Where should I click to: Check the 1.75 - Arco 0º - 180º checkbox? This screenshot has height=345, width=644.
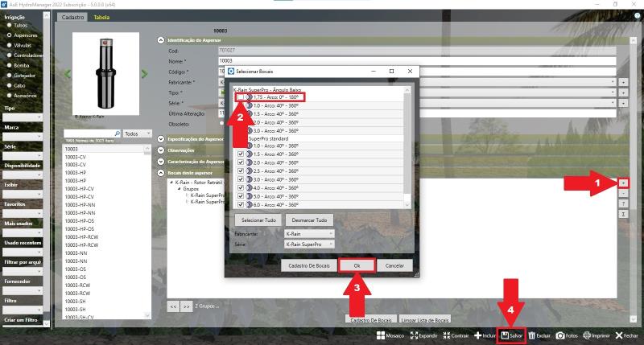point(241,97)
